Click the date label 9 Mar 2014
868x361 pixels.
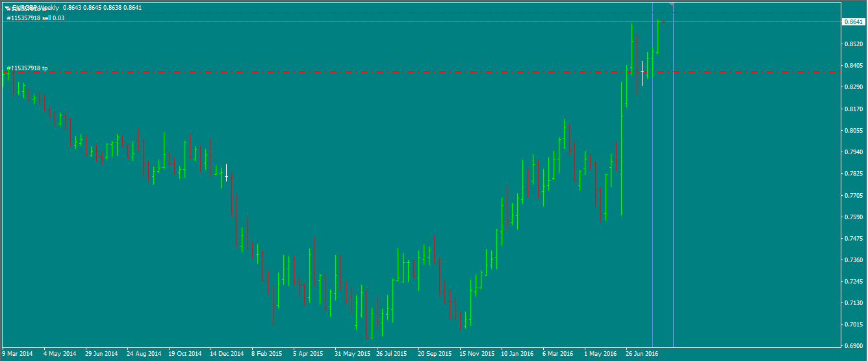[x=18, y=354]
